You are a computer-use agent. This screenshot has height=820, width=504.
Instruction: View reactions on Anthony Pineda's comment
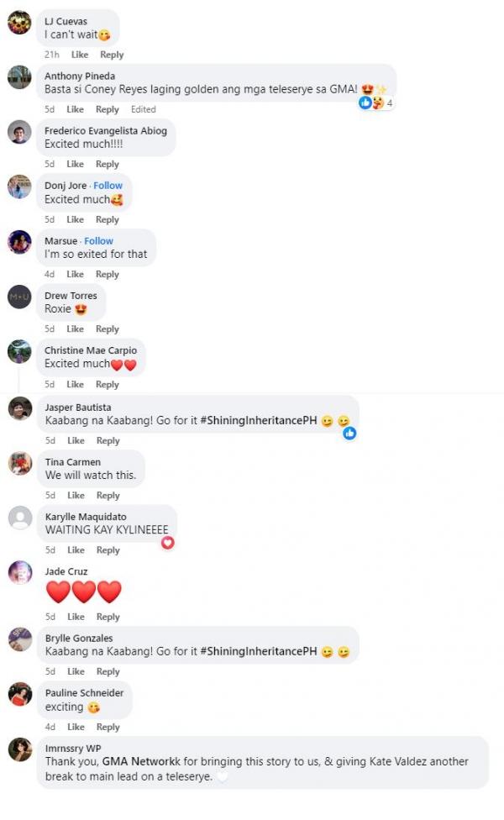pos(376,103)
